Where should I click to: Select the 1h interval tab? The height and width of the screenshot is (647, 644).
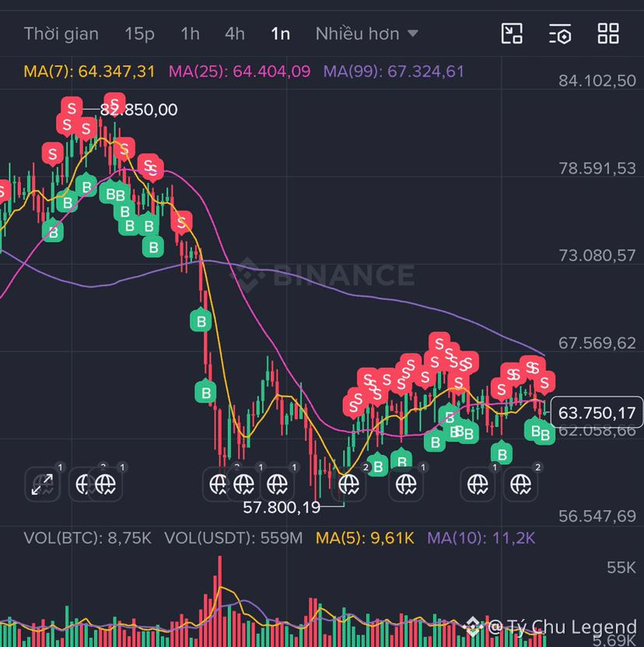pos(191,34)
